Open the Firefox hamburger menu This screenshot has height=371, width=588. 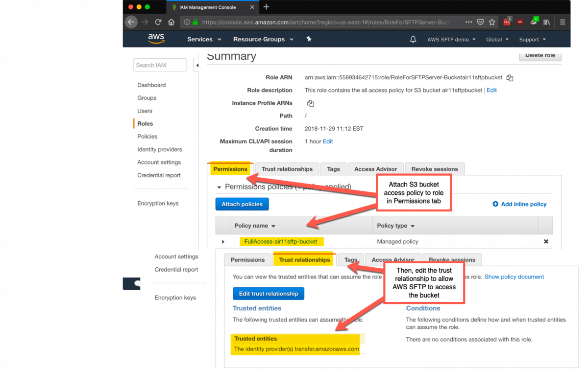point(563,22)
